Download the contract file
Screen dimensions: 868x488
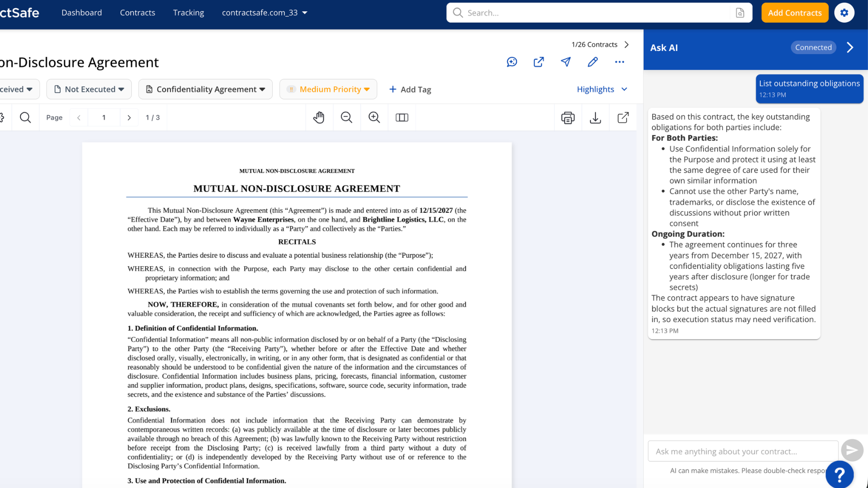point(595,117)
